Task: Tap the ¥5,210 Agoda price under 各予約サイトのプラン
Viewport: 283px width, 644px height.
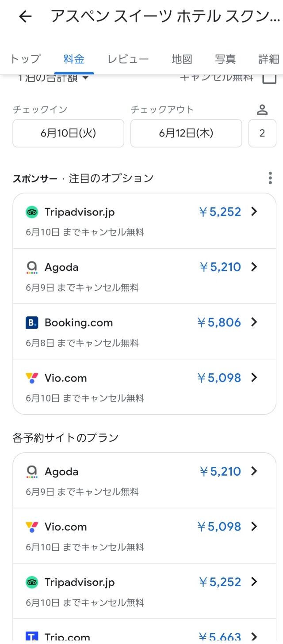Action: click(x=219, y=472)
